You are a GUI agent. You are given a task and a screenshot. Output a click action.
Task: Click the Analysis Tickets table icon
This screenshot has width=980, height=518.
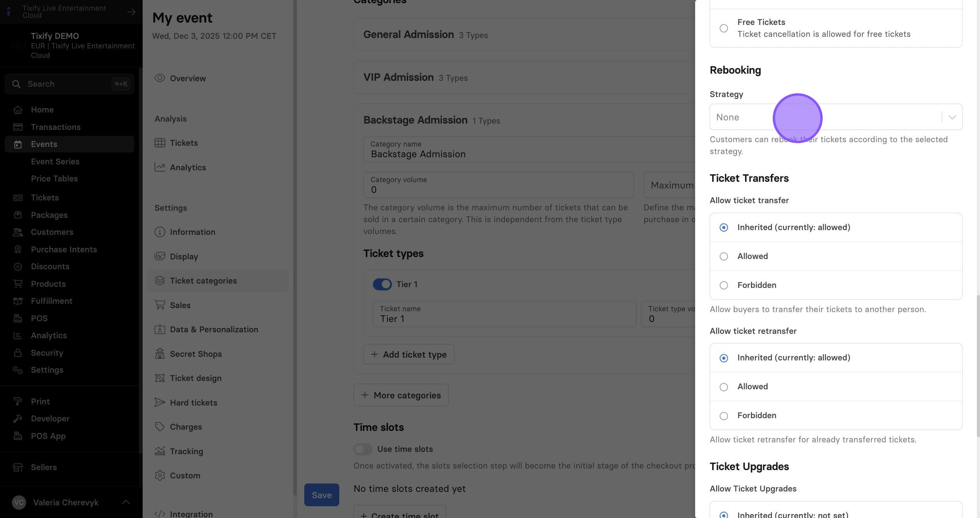(160, 143)
